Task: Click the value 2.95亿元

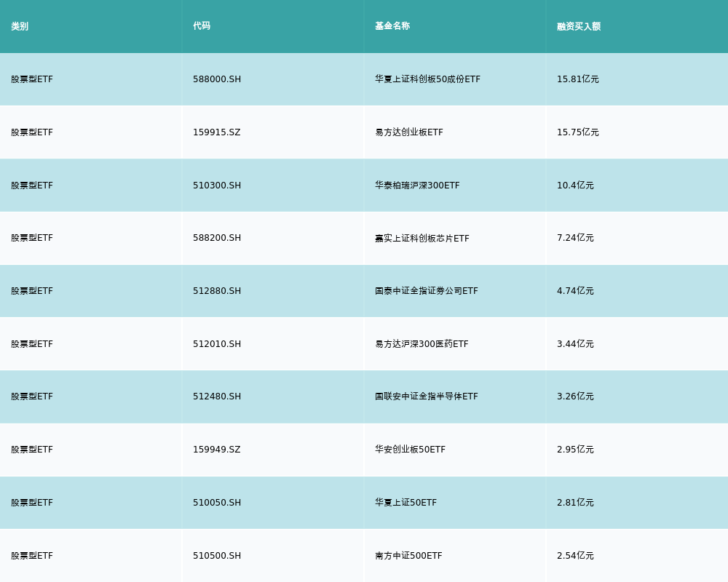Action: point(575,450)
